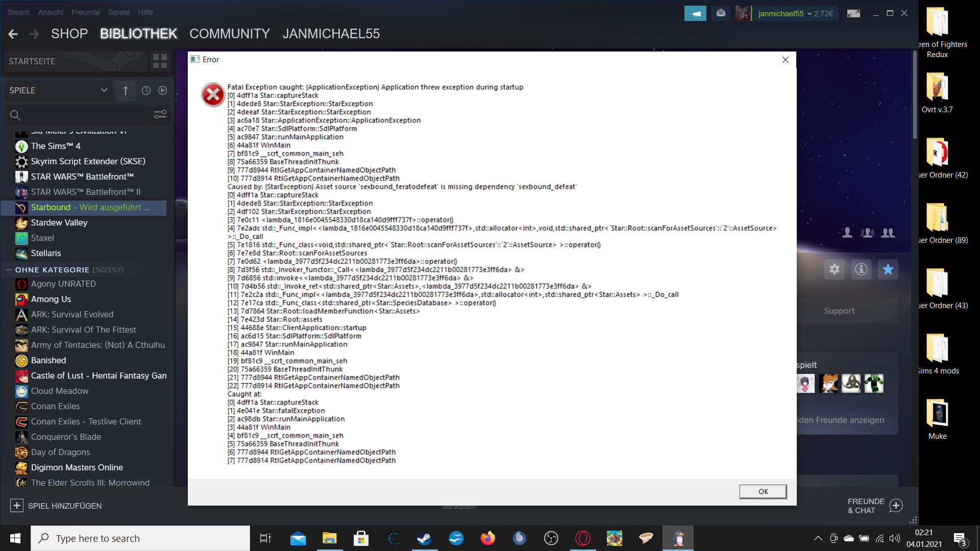Image resolution: width=980 pixels, height=551 pixels.
Task: Click the Windows taskbar search box
Action: tap(140, 538)
